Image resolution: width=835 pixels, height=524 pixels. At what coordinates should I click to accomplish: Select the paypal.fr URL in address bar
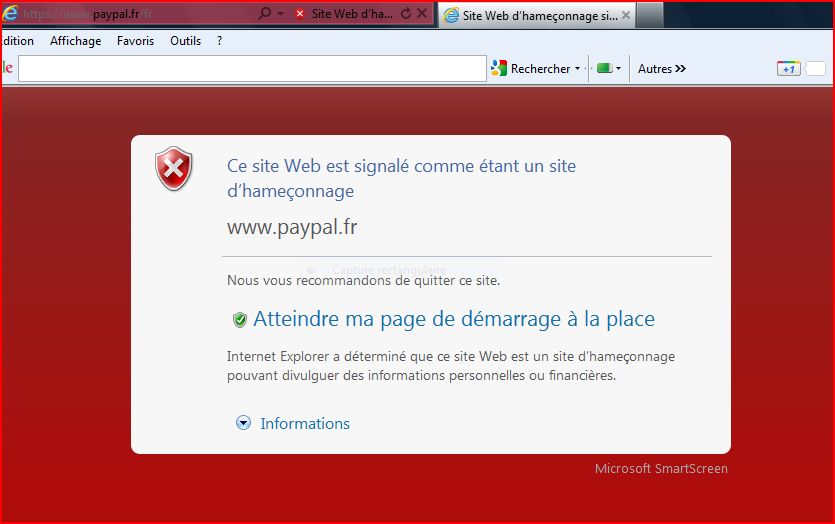pyautogui.click(x=88, y=14)
